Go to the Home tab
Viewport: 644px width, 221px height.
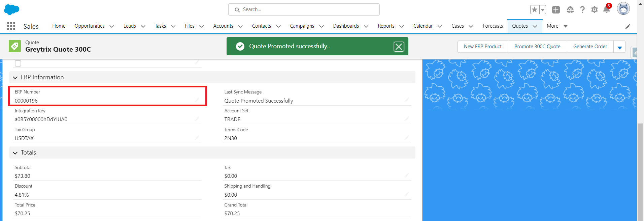59,26
